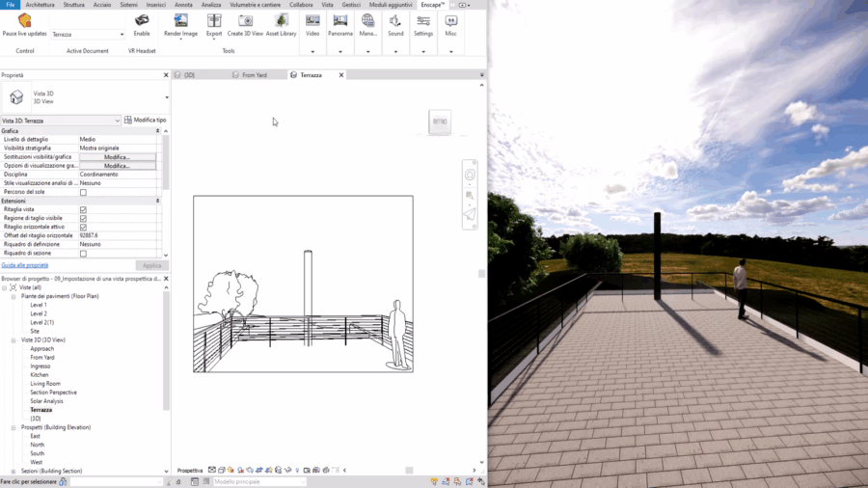This screenshot has height=488, width=868.
Task: Uncheck the Ritaglia vista checkbox
Action: click(83, 209)
